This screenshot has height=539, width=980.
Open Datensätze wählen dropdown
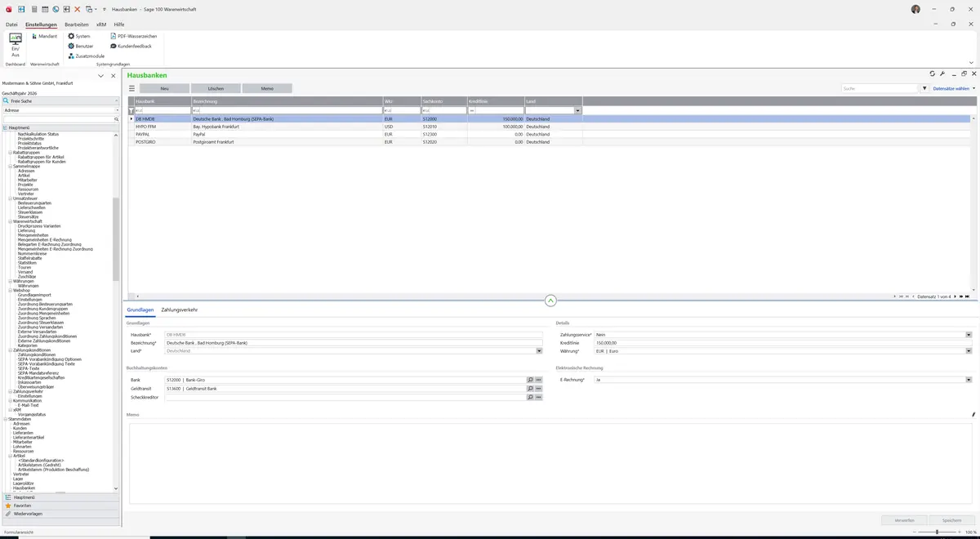954,88
